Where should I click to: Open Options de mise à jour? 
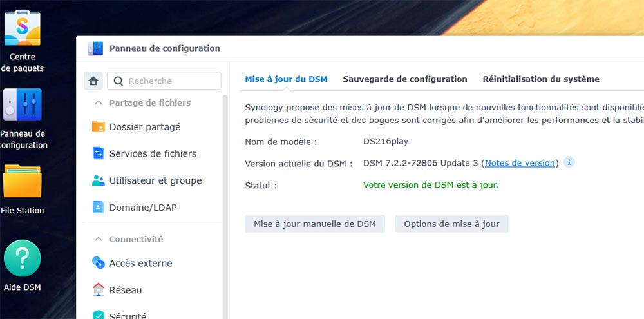[452, 224]
